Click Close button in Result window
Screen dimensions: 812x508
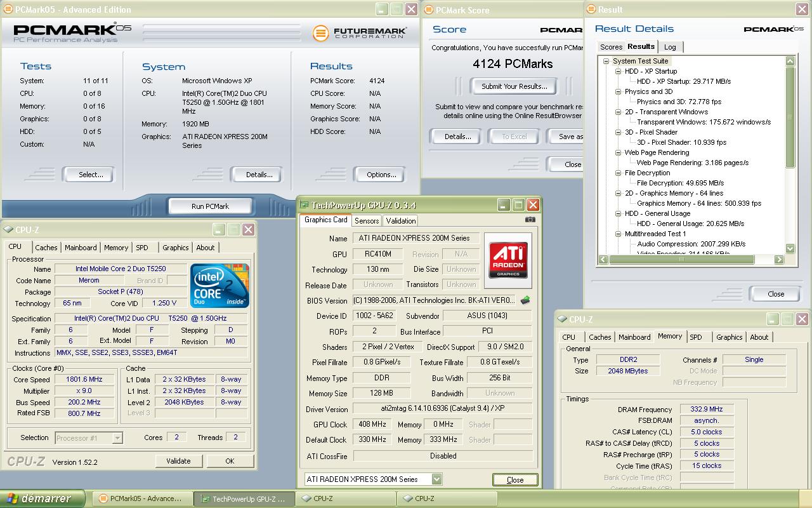coord(776,294)
